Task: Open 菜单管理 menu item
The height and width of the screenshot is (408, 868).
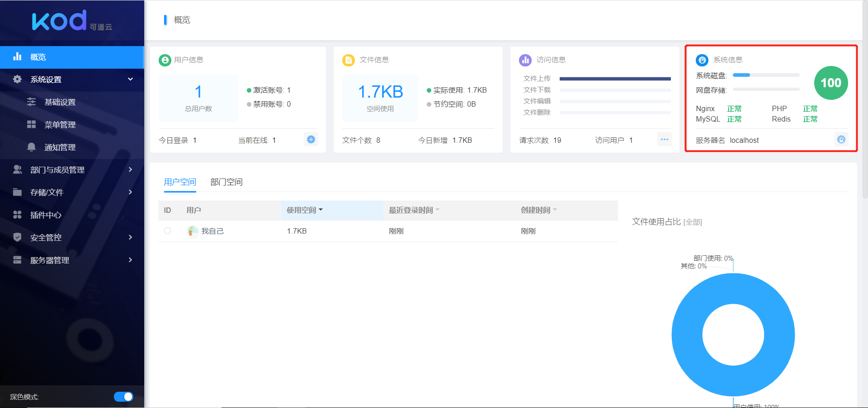Action: coord(72,125)
